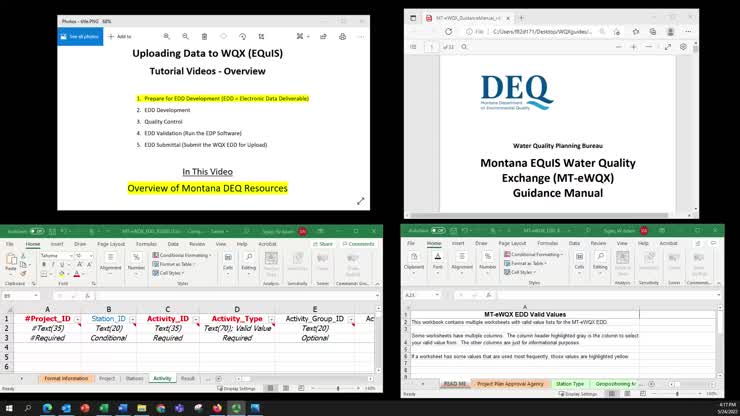The width and height of the screenshot is (740, 416).
Task: Click Paste in left Excel ribbon
Action: pos(10,262)
